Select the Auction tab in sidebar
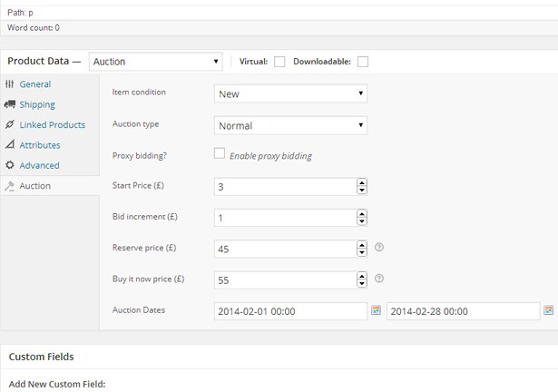558x392 pixels. click(x=34, y=186)
